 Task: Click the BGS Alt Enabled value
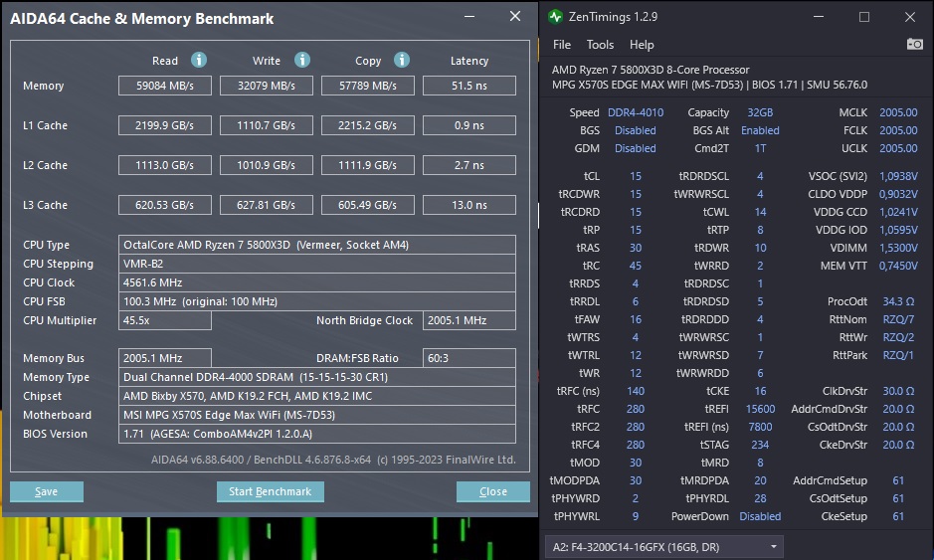(x=760, y=130)
